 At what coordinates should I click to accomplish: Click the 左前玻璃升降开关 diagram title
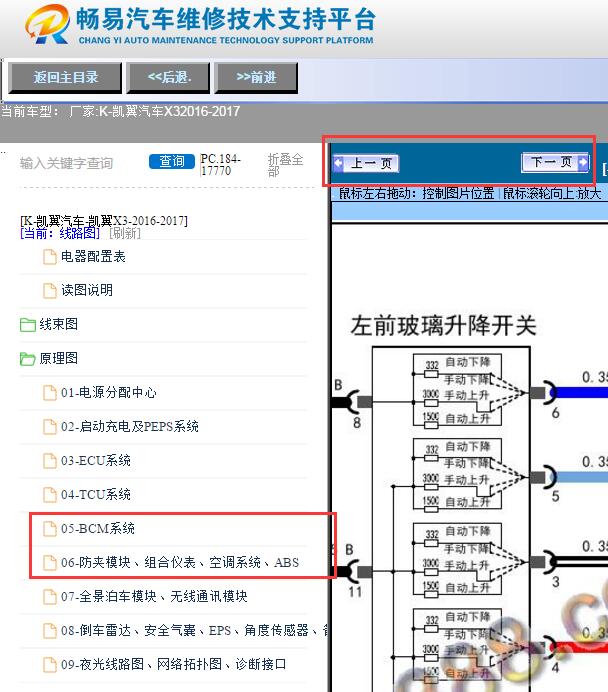click(443, 326)
